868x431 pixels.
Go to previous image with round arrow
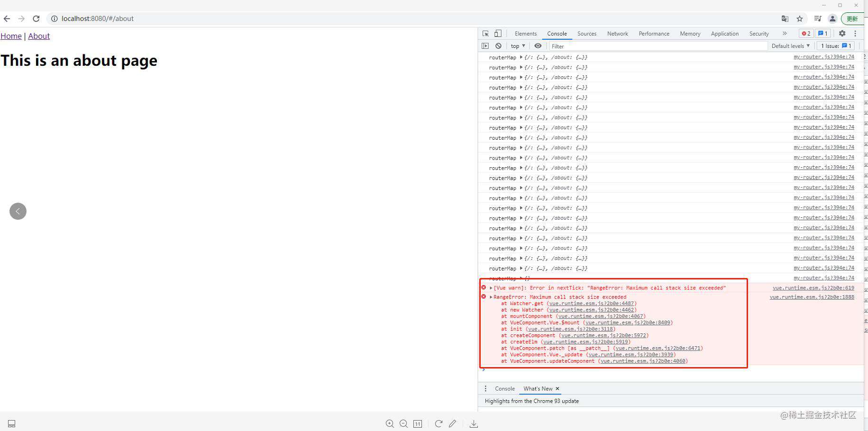pos(18,211)
